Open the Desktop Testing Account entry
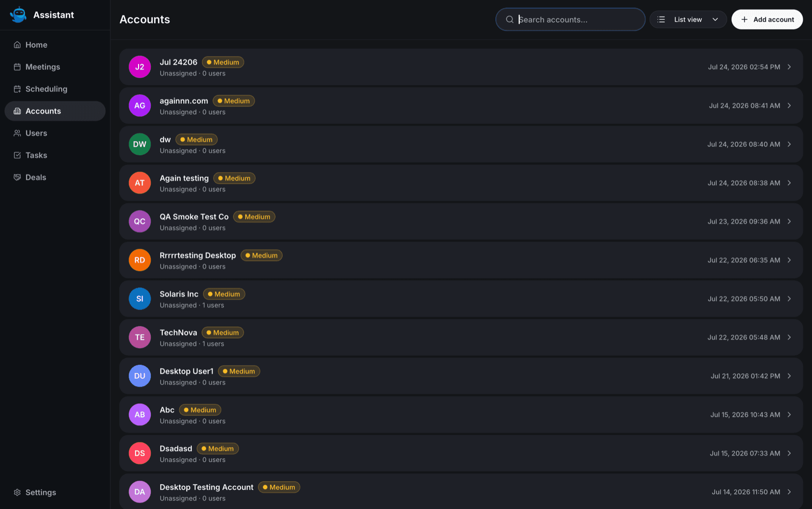This screenshot has height=509, width=812. [461, 491]
